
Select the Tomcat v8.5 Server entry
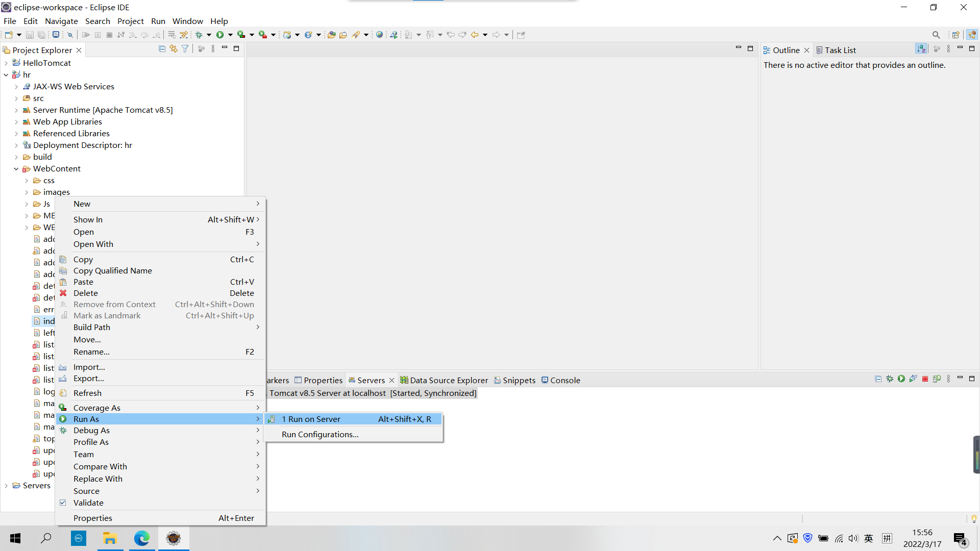click(373, 393)
